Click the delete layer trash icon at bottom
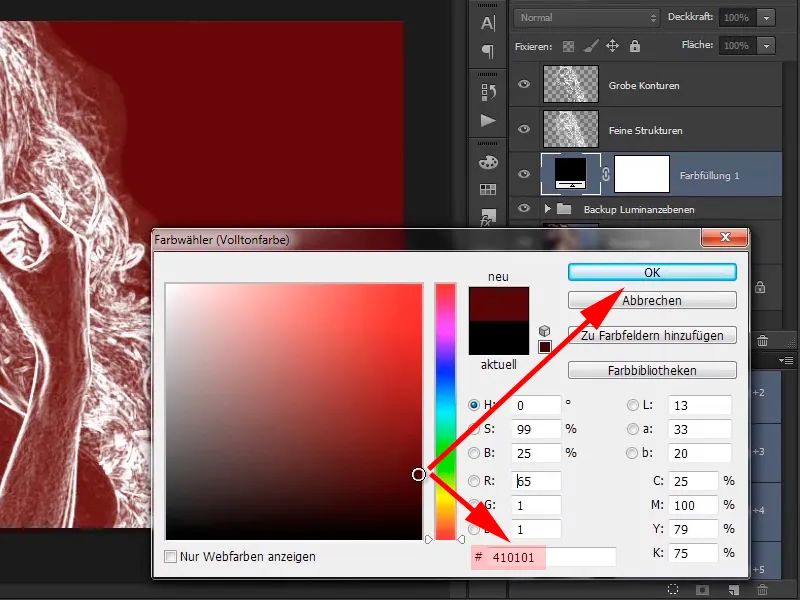The image size is (800, 600). tap(762, 590)
